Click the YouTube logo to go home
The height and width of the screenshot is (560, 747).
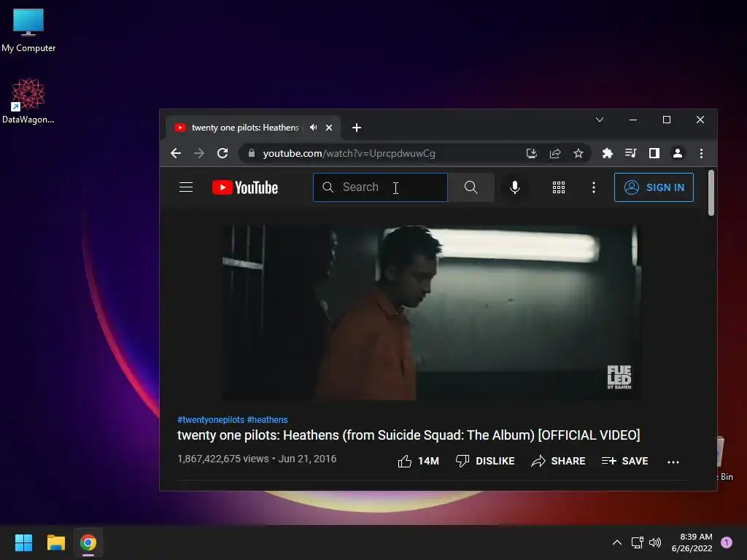click(245, 187)
